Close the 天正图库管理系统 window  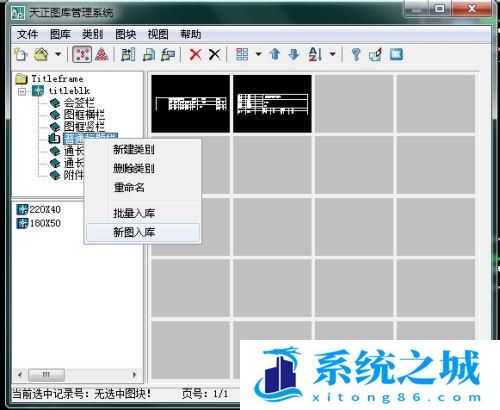click(x=472, y=9)
